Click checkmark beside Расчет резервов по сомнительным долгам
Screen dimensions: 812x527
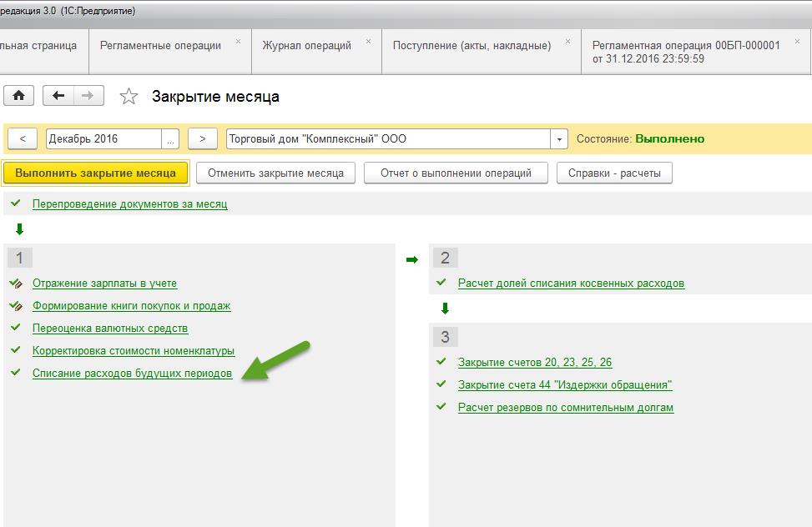tap(441, 406)
